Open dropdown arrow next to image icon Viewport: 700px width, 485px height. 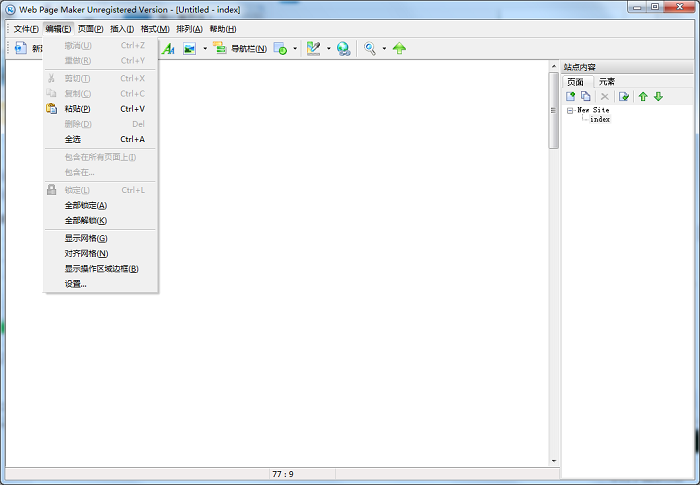click(205, 48)
